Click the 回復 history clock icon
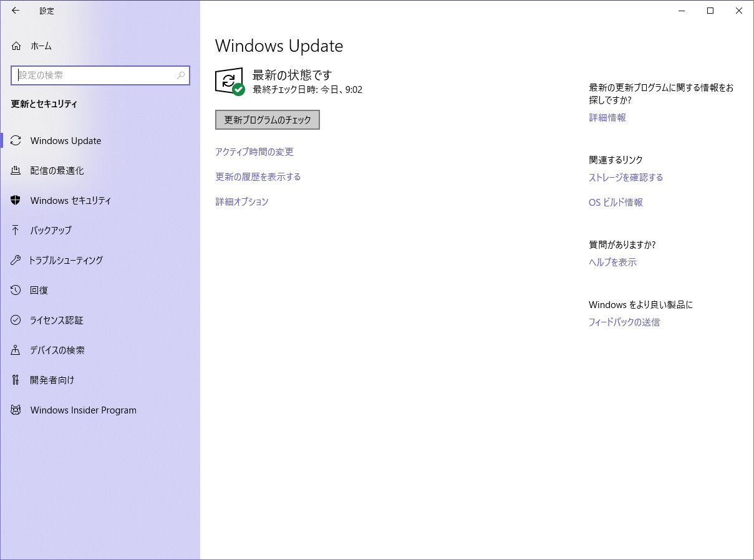Screen dimensions: 754x560 [x=16, y=291]
